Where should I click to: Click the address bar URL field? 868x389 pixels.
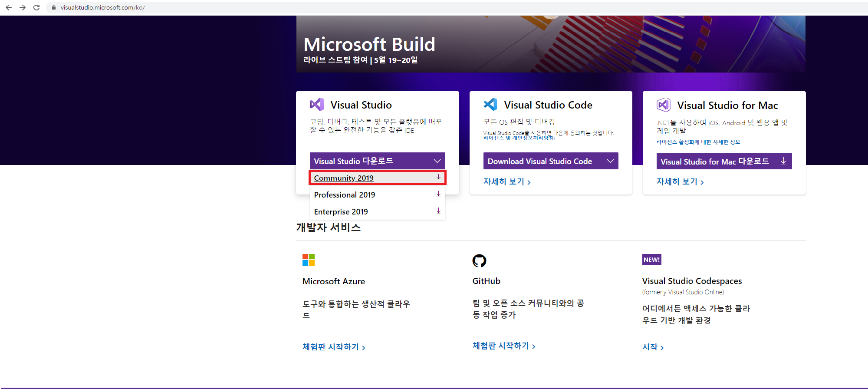(x=456, y=7)
